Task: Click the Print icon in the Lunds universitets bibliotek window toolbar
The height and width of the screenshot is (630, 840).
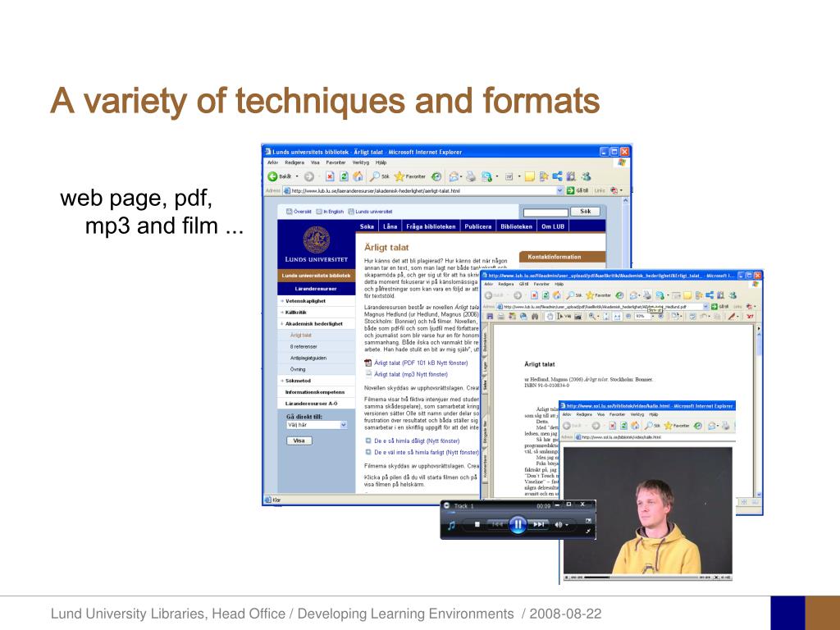Action: tap(471, 176)
